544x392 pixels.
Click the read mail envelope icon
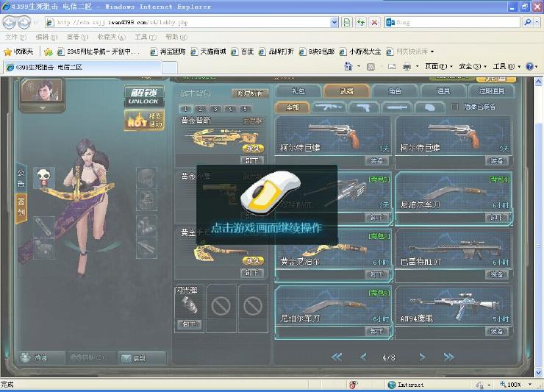(x=392, y=67)
